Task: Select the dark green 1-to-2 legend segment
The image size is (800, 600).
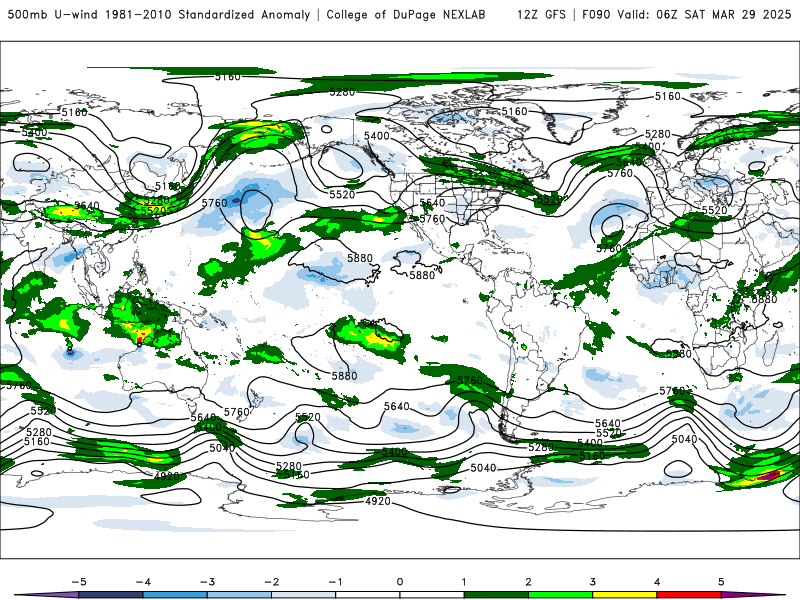Action: coord(495,595)
